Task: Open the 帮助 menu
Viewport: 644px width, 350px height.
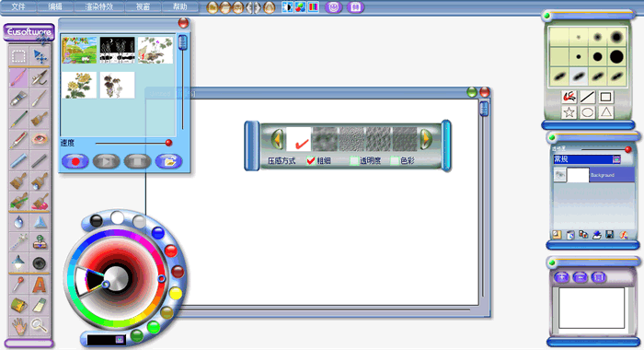Action: point(179,6)
